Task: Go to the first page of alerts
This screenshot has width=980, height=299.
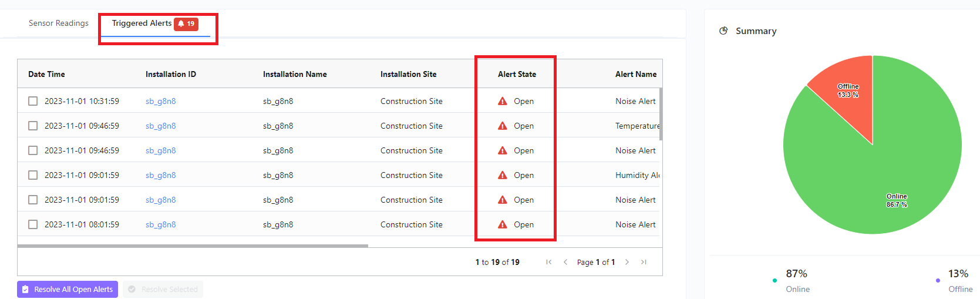Action: pyautogui.click(x=548, y=262)
